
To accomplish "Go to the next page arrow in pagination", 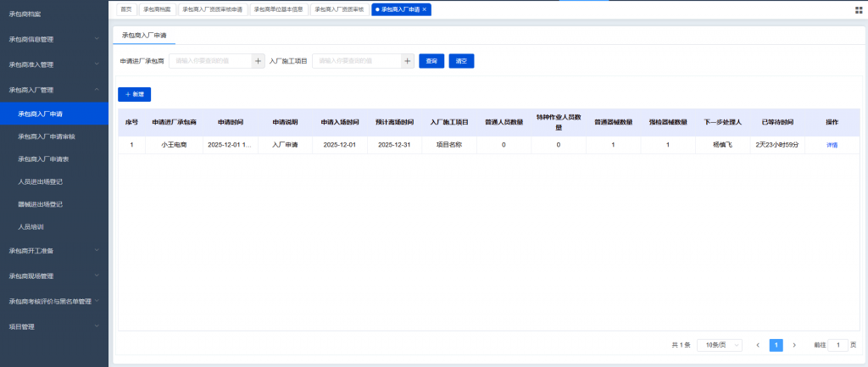I will [794, 345].
